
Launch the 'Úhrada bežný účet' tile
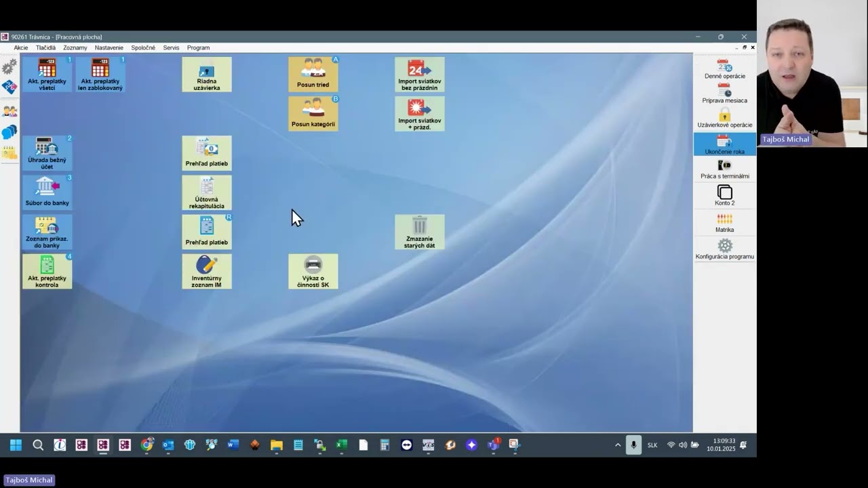pos(47,153)
